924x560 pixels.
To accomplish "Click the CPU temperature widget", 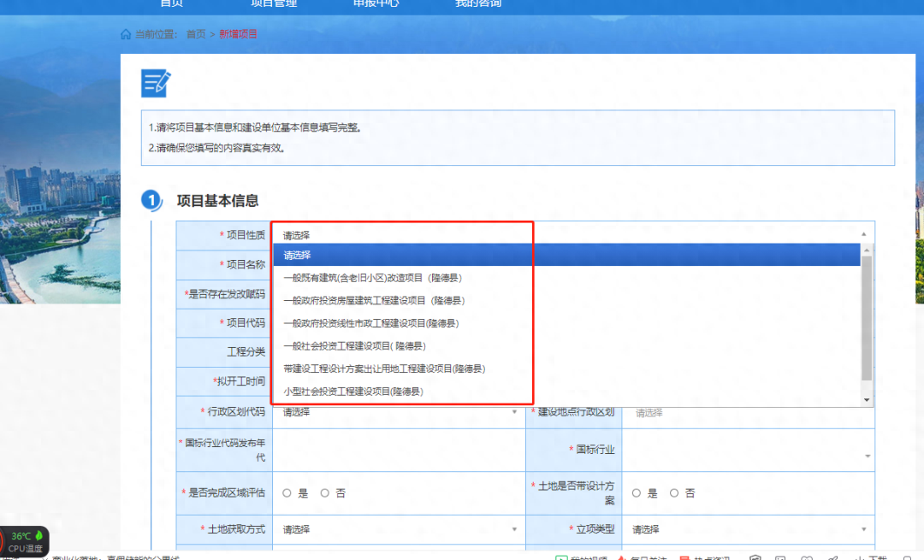I will 26,542.
